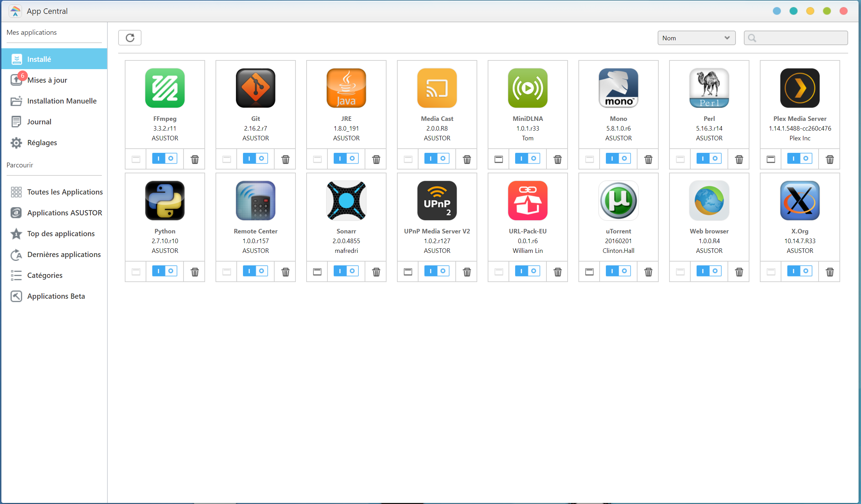Remove Git using the trash icon
This screenshot has width=861, height=504.
(x=285, y=159)
